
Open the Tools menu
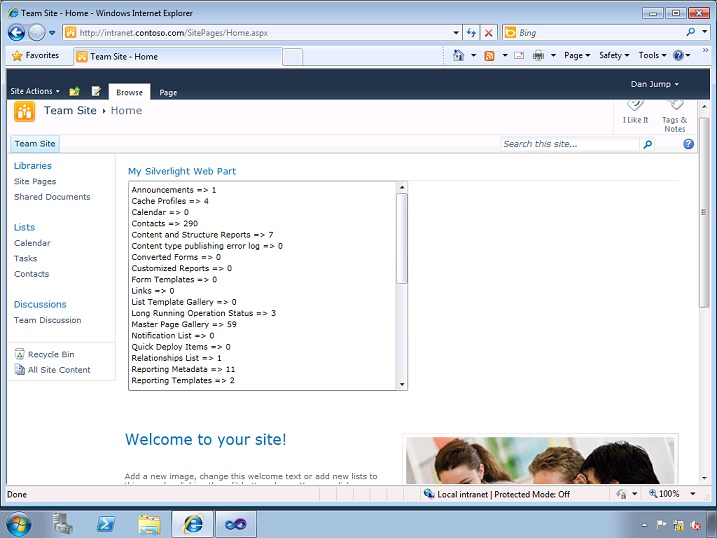pos(652,55)
